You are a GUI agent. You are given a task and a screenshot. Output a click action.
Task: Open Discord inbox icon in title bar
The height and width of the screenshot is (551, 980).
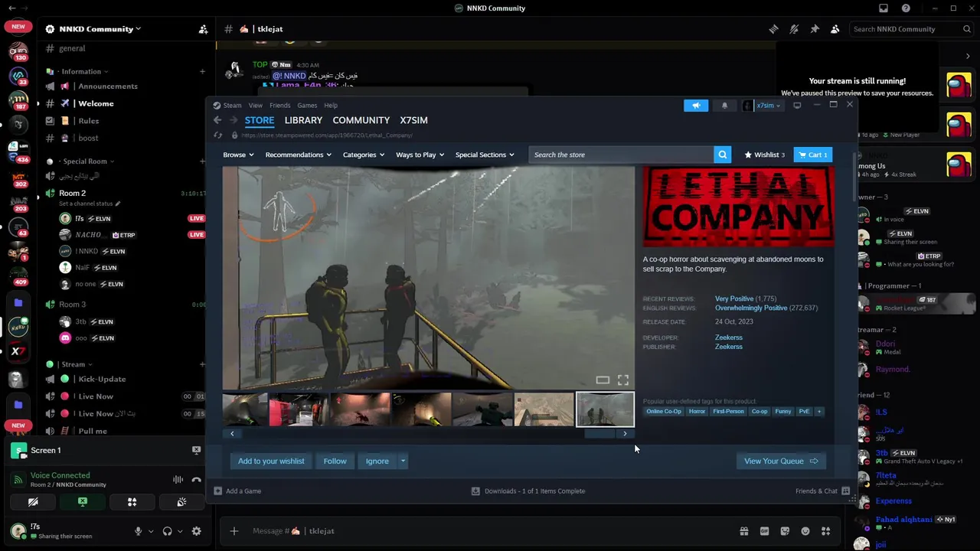point(884,8)
